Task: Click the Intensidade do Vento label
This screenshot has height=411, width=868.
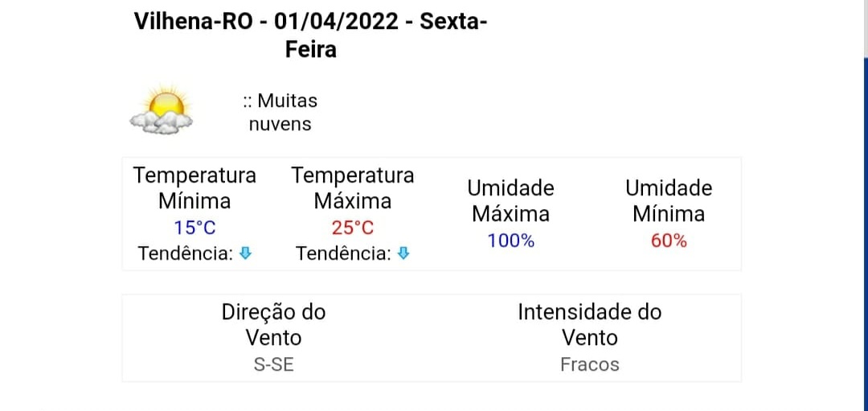Action: point(590,325)
